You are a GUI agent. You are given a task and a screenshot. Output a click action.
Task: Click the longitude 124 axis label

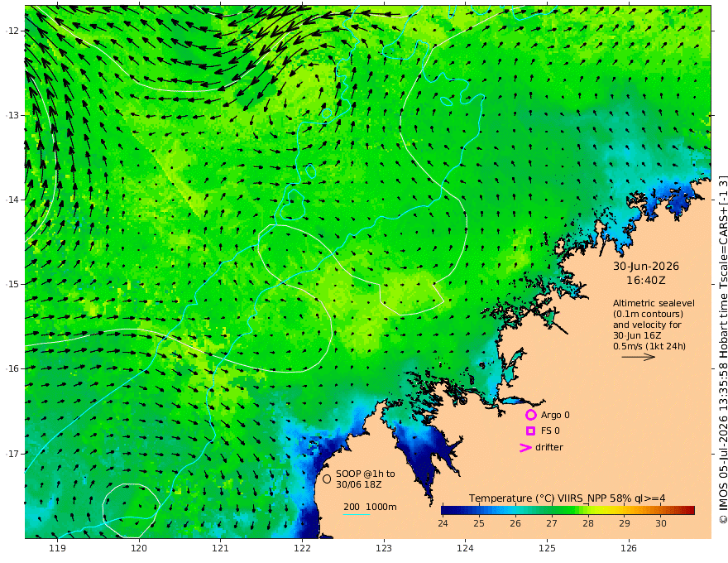coord(466,549)
